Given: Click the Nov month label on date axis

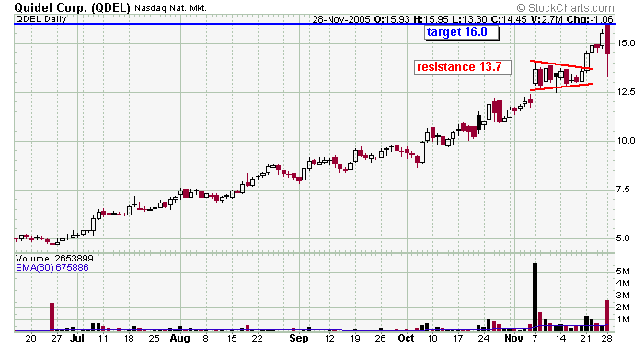Looking at the screenshot, I should click(x=513, y=338).
